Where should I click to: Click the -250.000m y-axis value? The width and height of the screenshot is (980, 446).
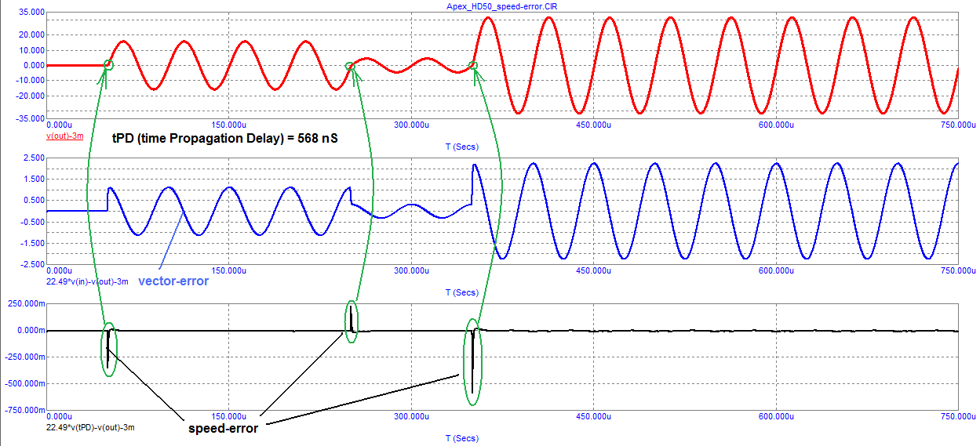coord(23,357)
